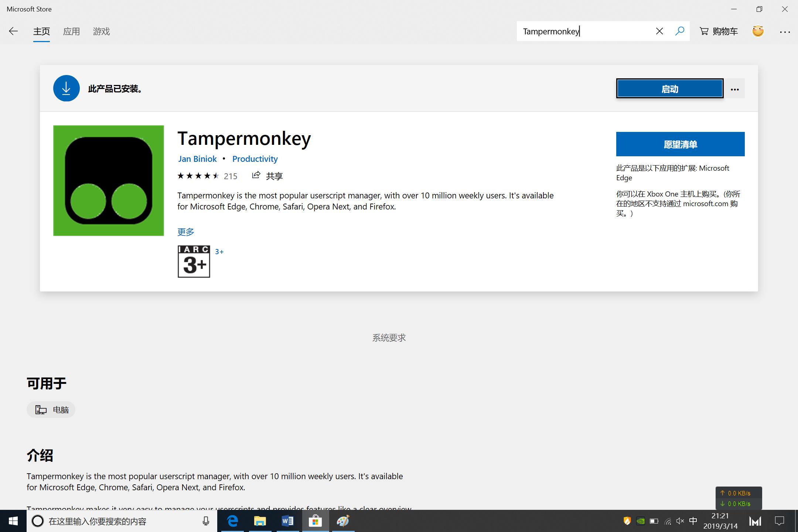Open the more options beside 启动 button
This screenshot has width=798, height=532.
click(x=734, y=88)
